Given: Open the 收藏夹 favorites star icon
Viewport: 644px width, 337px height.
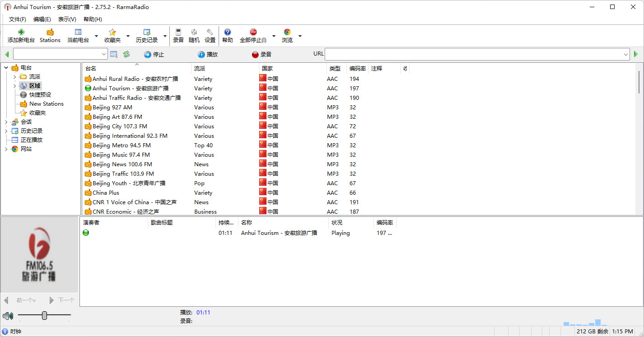Looking at the screenshot, I should tap(112, 32).
